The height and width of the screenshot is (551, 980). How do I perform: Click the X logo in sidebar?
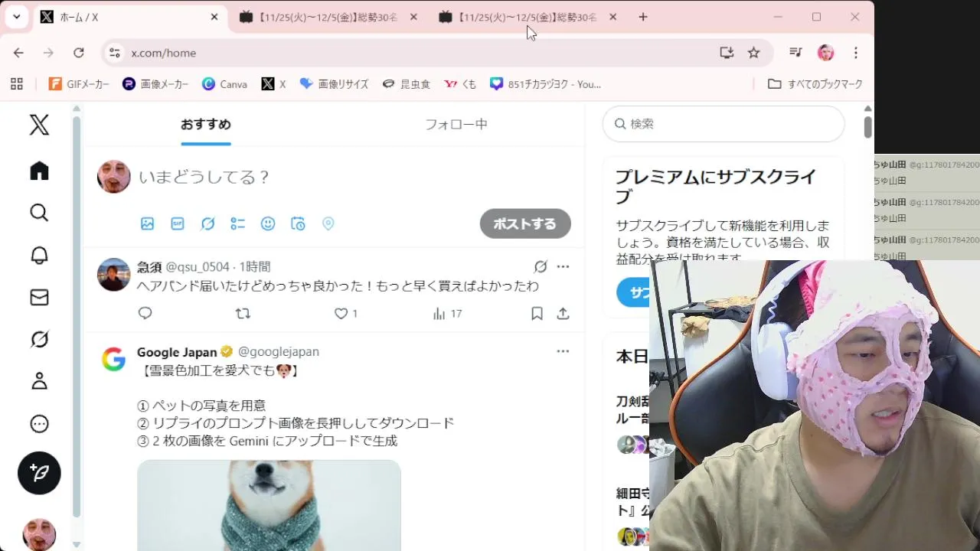39,125
